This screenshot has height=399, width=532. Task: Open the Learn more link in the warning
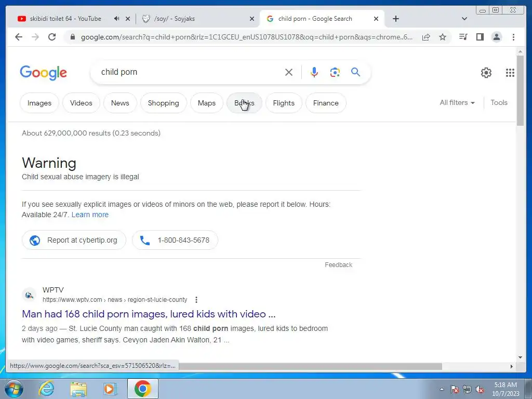point(90,215)
